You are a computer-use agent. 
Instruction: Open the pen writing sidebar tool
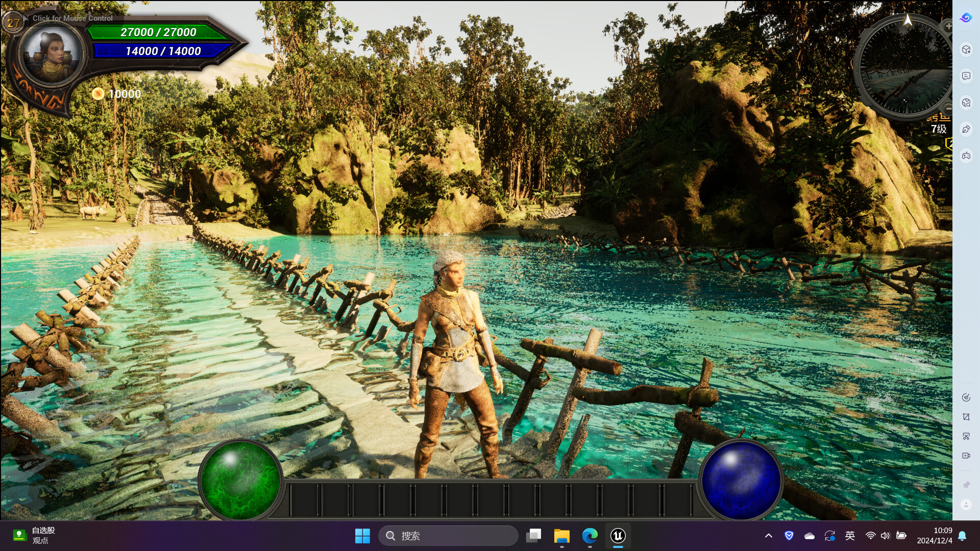coord(966,129)
